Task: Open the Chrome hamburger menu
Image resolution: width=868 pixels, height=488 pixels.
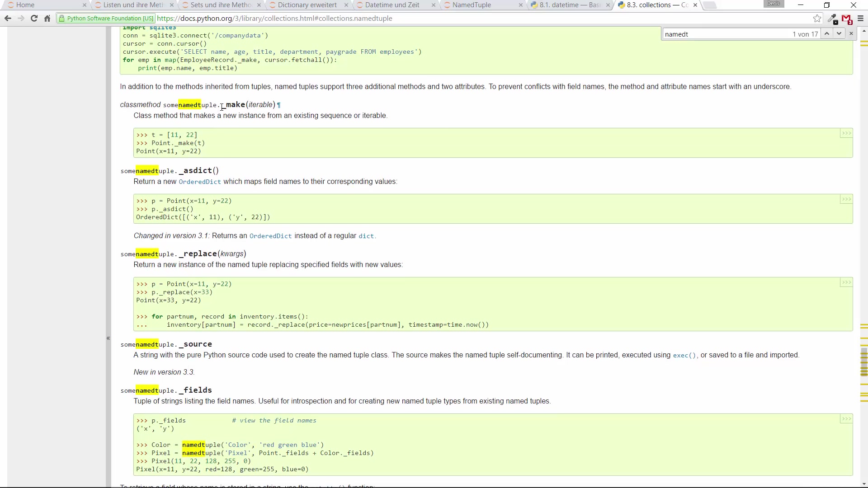Action: 860,19
